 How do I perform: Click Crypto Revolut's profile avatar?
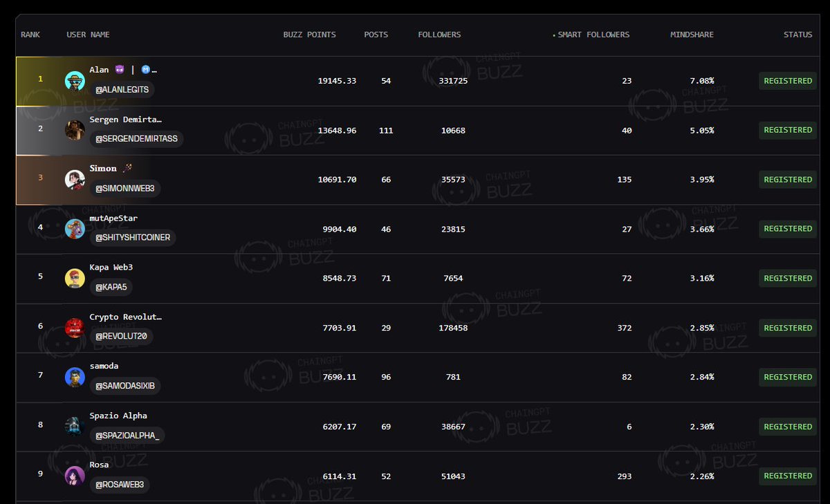[75, 328]
